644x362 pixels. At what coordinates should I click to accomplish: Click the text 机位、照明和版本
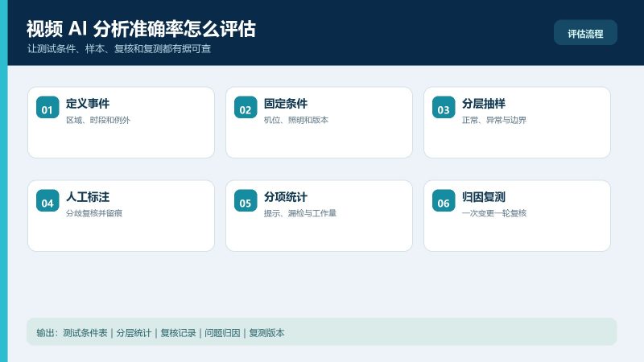[296, 120]
